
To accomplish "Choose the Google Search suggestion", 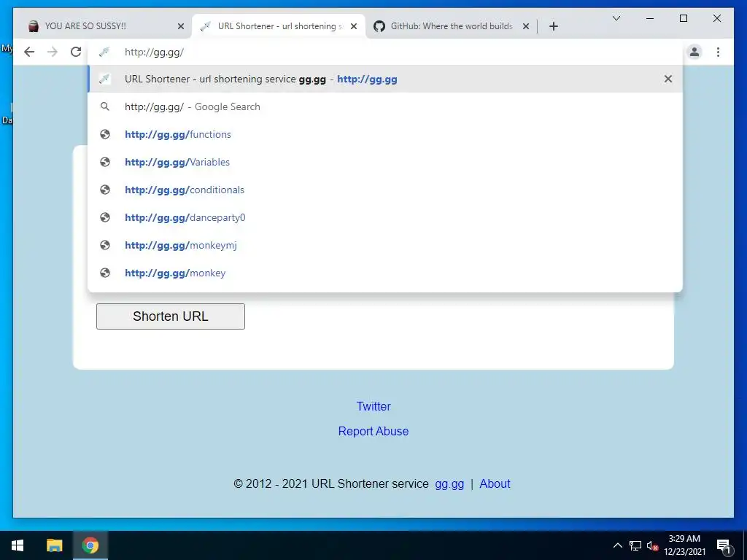I will pyautogui.click(x=385, y=106).
